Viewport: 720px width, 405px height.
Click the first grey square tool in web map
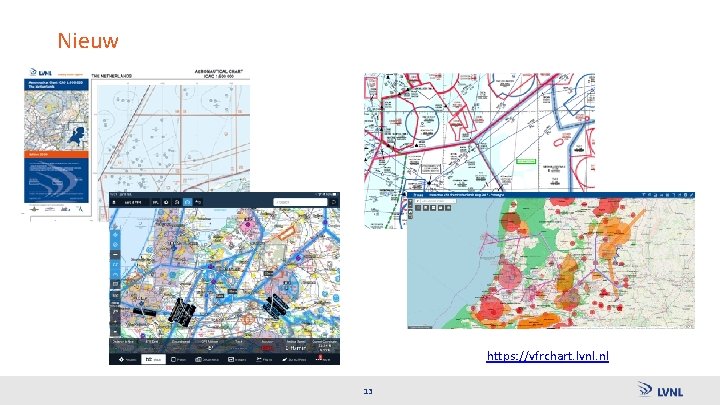(x=418, y=208)
